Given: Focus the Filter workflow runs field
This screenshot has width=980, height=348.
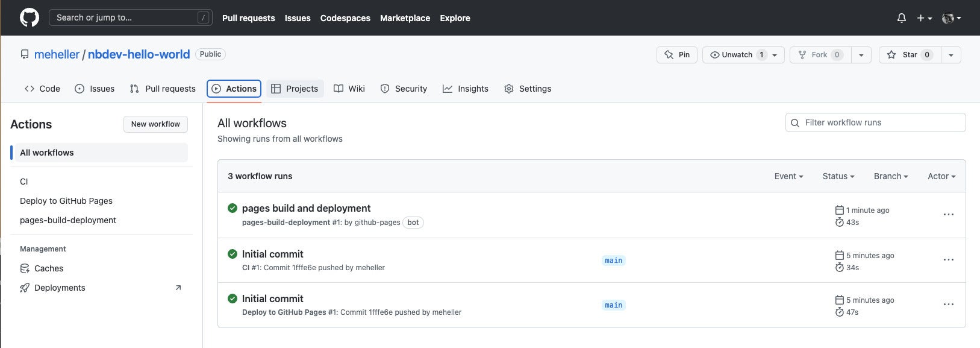Looking at the screenshot, I should tap(876, 122).
